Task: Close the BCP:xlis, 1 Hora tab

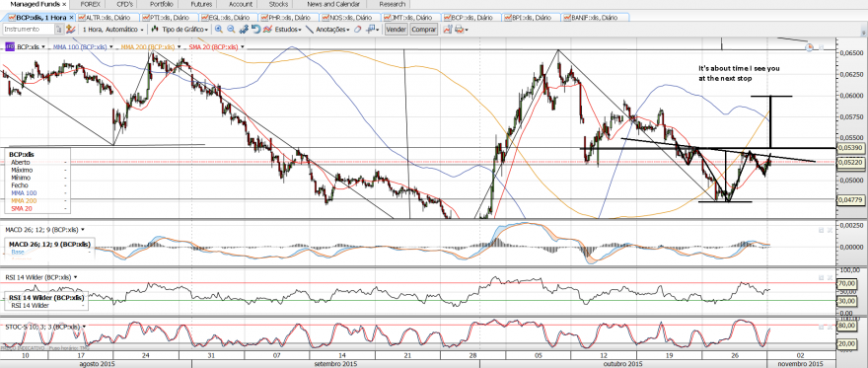Action: tap(70, 17)
